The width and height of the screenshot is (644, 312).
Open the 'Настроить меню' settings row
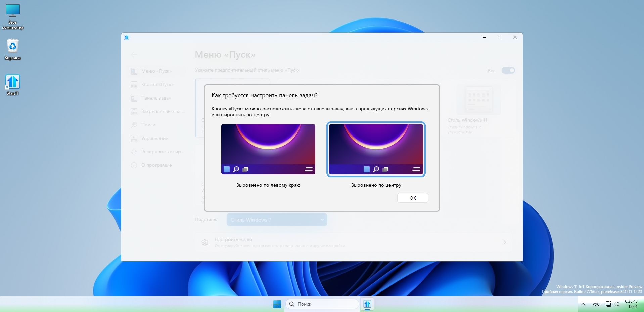(354, 242)
